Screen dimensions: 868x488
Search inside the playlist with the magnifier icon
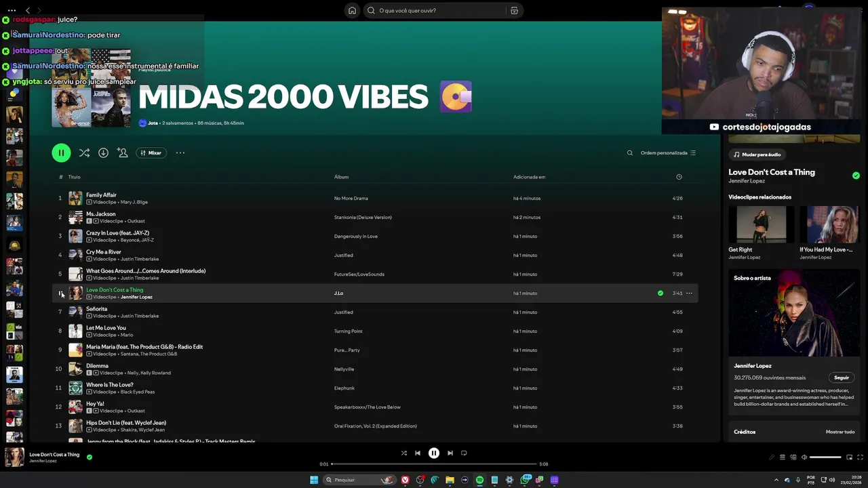(x=629, y=153)
